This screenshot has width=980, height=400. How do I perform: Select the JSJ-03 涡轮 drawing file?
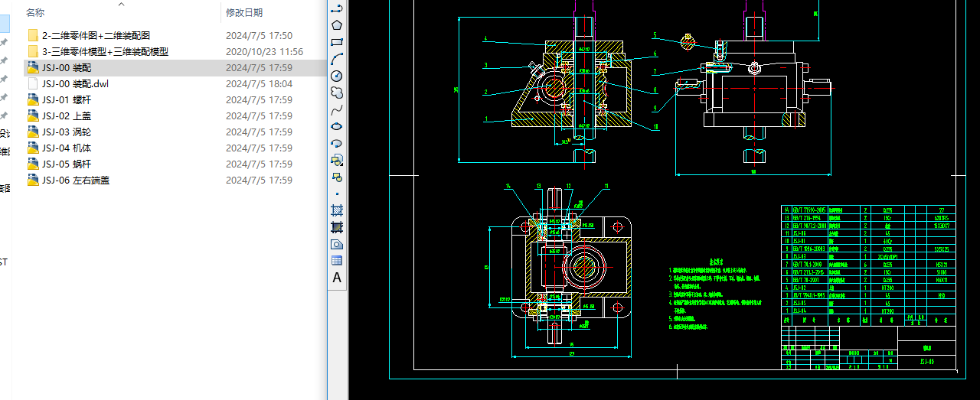[66, 132]
